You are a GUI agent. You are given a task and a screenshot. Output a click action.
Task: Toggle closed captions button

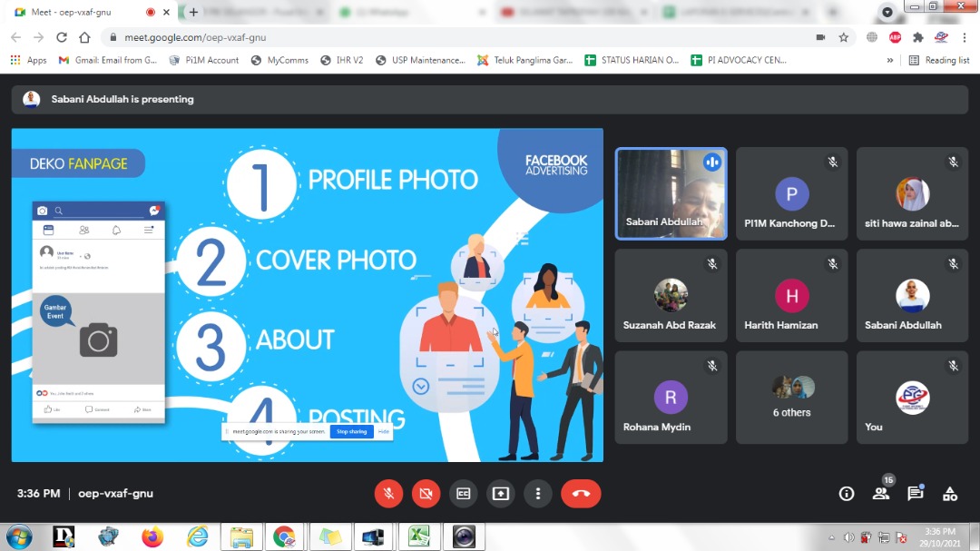tap(463, 494)
